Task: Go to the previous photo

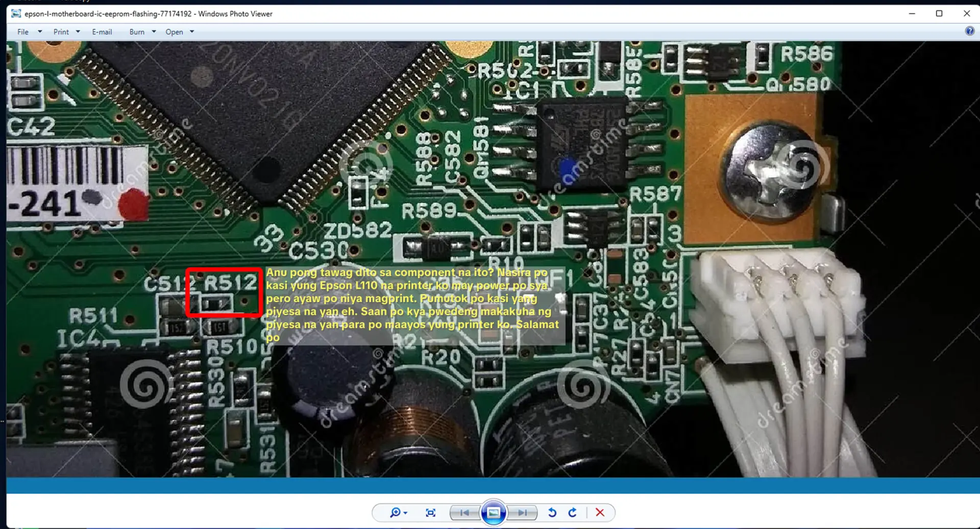Action: click(464, 513)
